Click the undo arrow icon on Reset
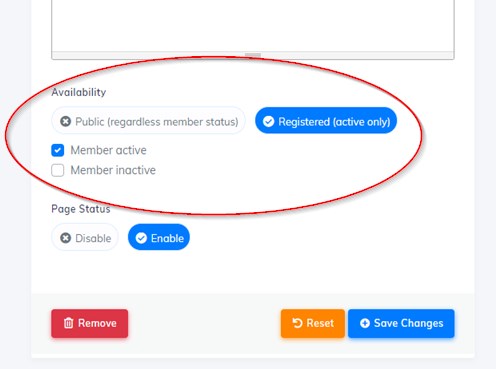 pos(297,323)
